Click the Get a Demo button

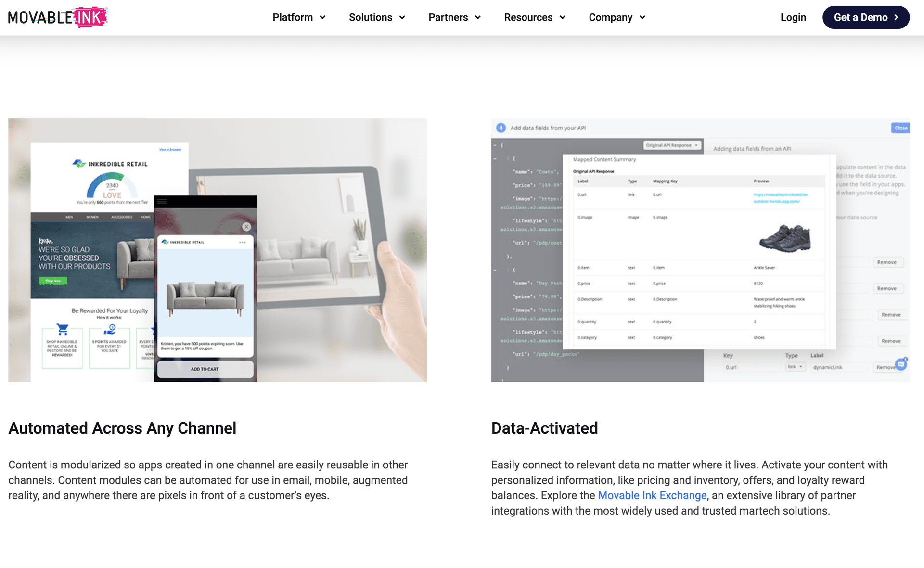tap(866, 17)
